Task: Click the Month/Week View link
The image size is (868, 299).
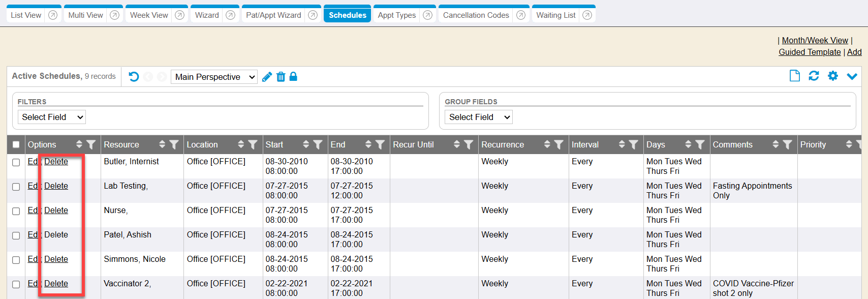Action: coord(815,40)
